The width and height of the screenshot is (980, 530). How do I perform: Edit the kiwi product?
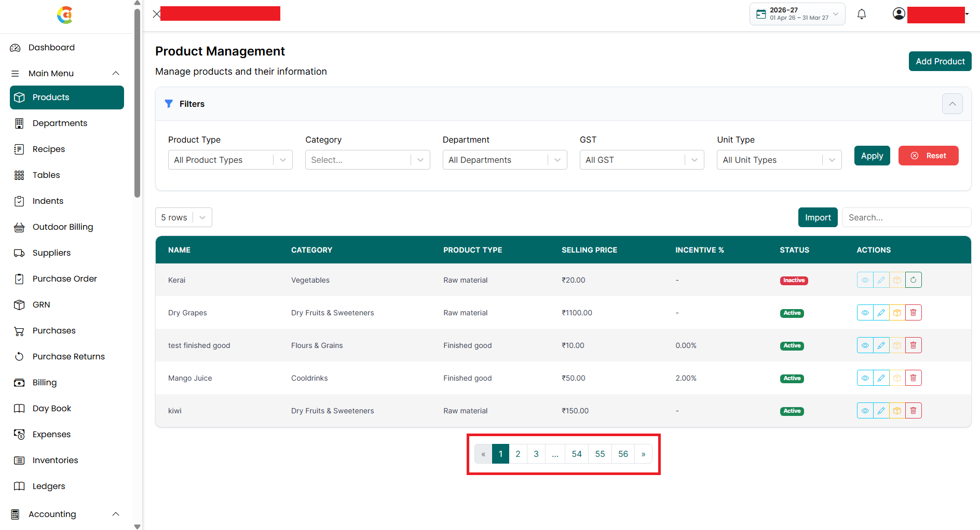click(881, 411)
